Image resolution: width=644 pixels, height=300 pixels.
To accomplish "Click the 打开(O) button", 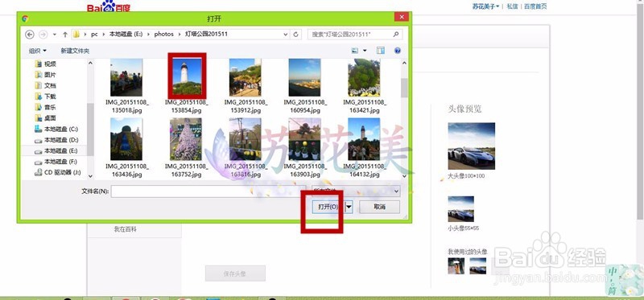I will 328,207.
